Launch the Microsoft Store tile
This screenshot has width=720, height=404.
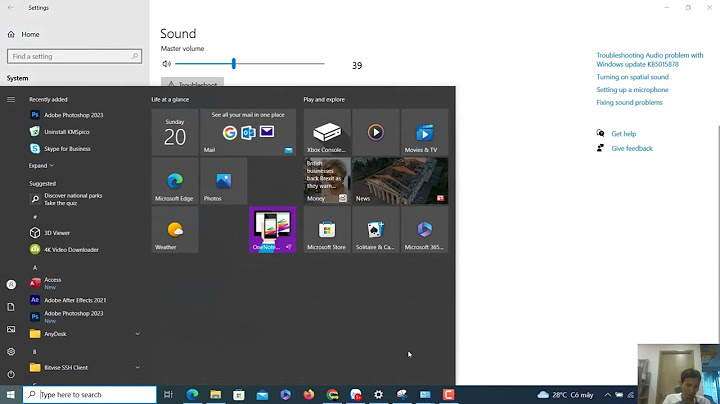tap(327, 230)
